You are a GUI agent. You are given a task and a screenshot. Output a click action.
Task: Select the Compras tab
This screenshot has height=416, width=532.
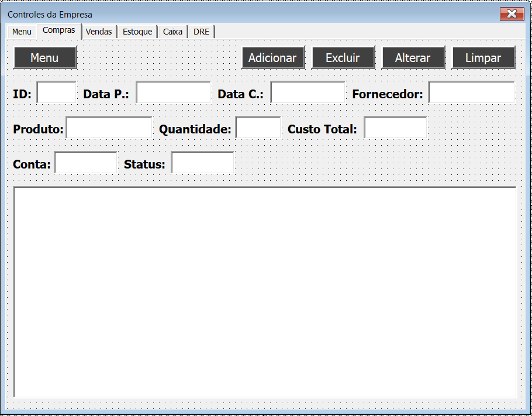tap(59, 30)
